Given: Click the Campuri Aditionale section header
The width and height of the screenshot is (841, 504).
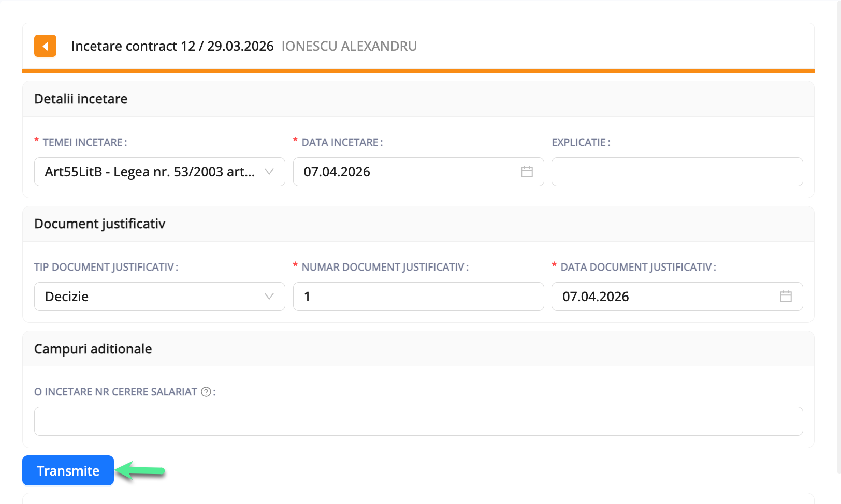Looking at the screenshot, I should coord(93,349).
